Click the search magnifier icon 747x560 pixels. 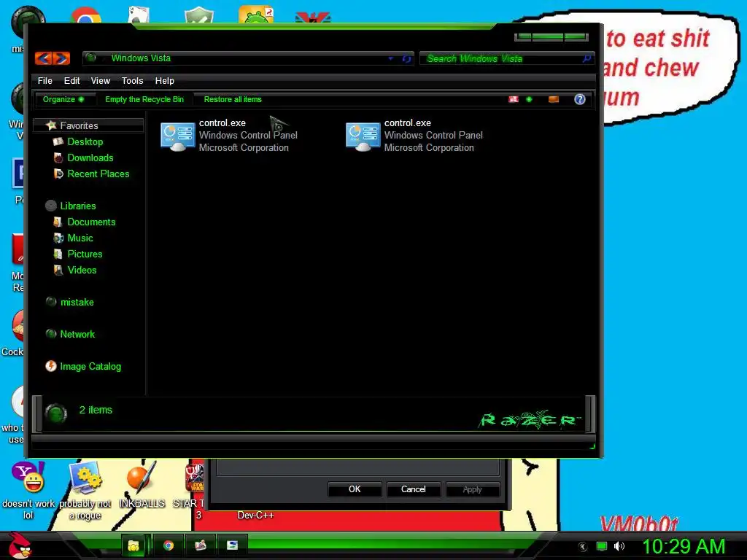click(x=587, y=58)
